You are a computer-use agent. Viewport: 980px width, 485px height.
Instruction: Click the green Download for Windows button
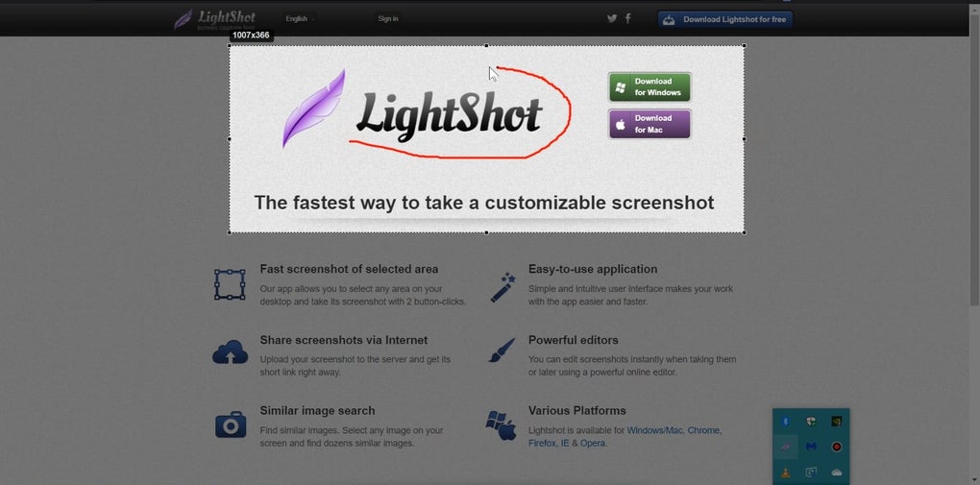pyautogui.click(x=649, y=86)
